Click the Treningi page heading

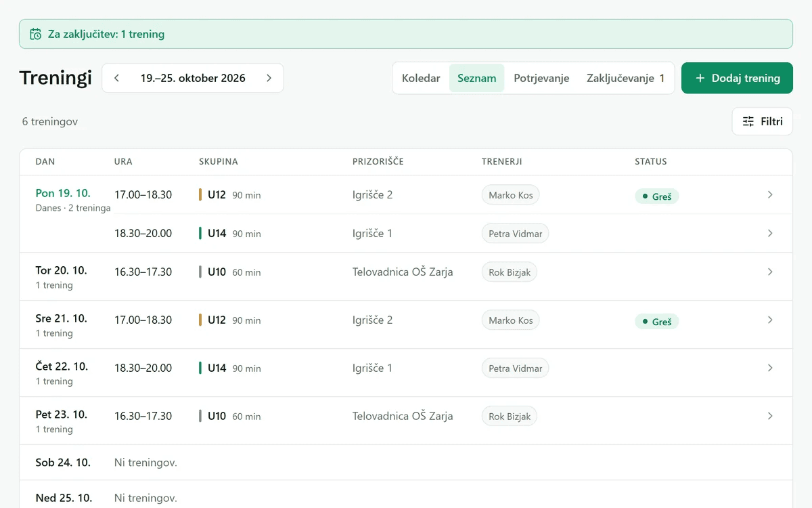[x=55, y=78]
